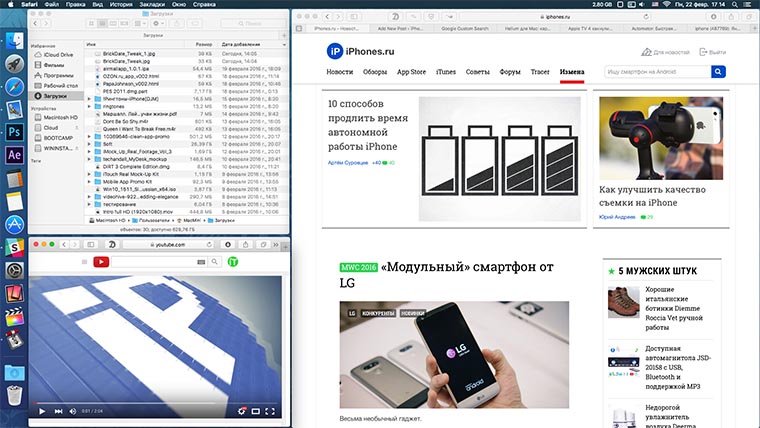
Task: Open Finder arrange-by dropdown in toolbar
Action: point(140,23)
